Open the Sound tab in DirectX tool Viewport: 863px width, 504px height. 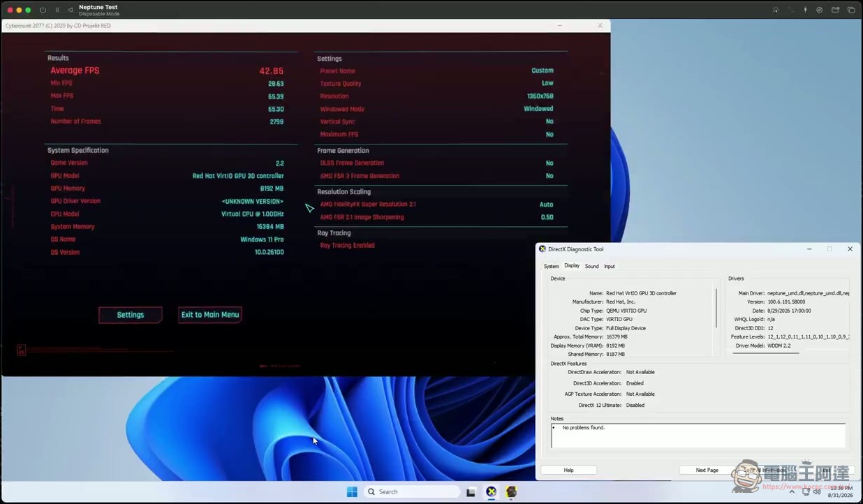pyautogui.click(x=591, y=267)
